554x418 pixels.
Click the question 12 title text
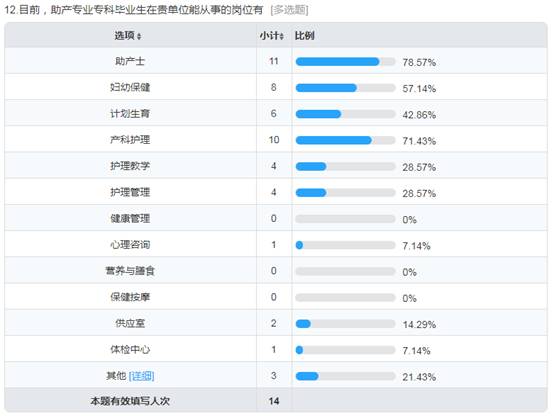coord(134,10)
